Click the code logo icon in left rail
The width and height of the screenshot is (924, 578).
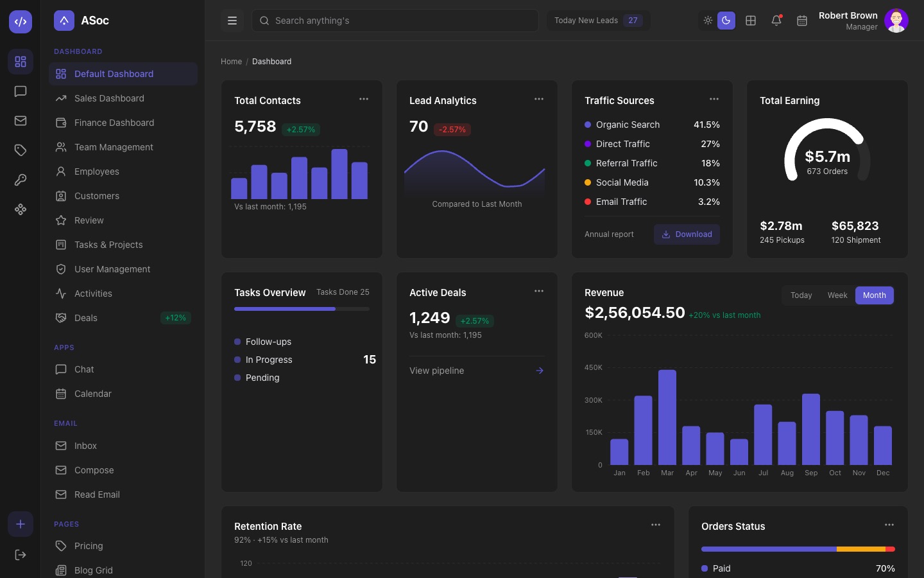tap(21, 22)
